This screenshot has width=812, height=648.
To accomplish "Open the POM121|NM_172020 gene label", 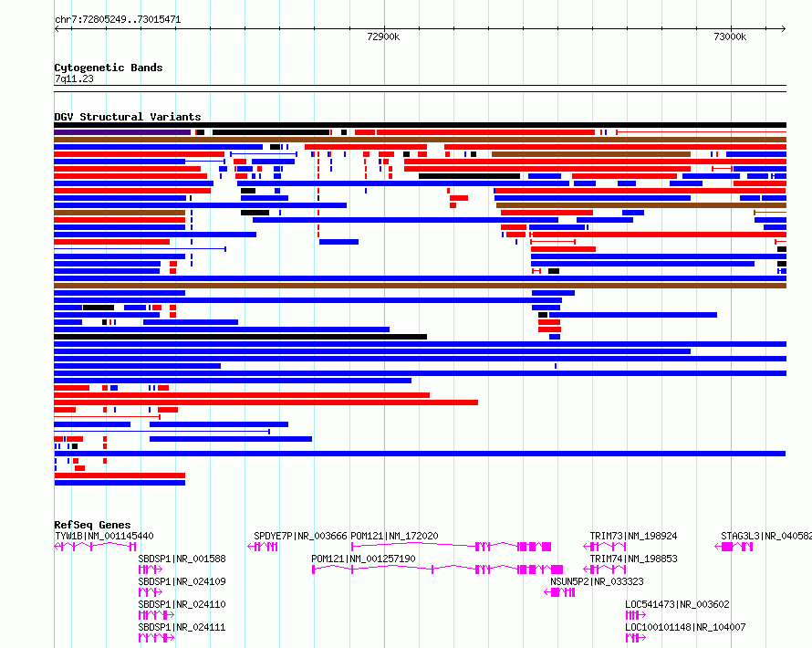I will [395, 536].
